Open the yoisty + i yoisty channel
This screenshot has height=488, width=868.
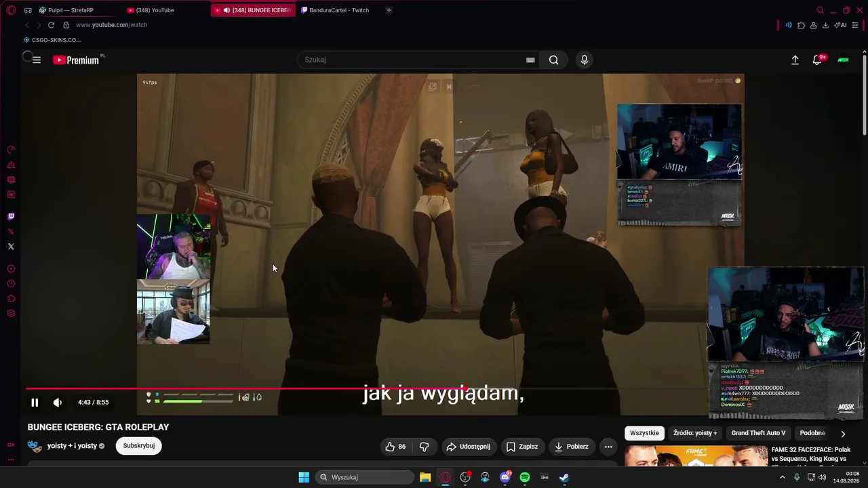72,446
